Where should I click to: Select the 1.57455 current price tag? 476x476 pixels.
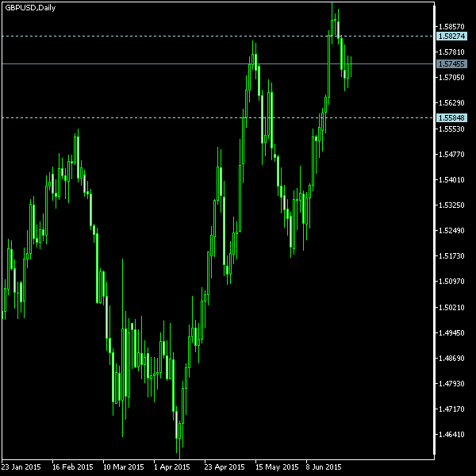coord(451,63)
